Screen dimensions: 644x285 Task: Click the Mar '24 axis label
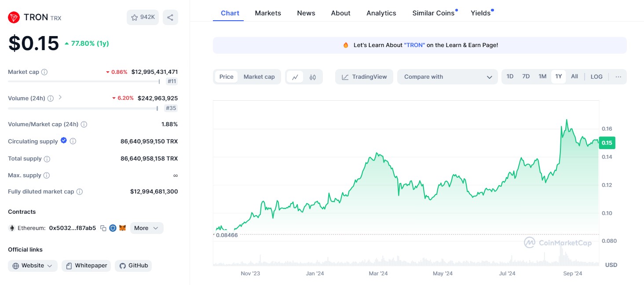click(x=378, y=274)
